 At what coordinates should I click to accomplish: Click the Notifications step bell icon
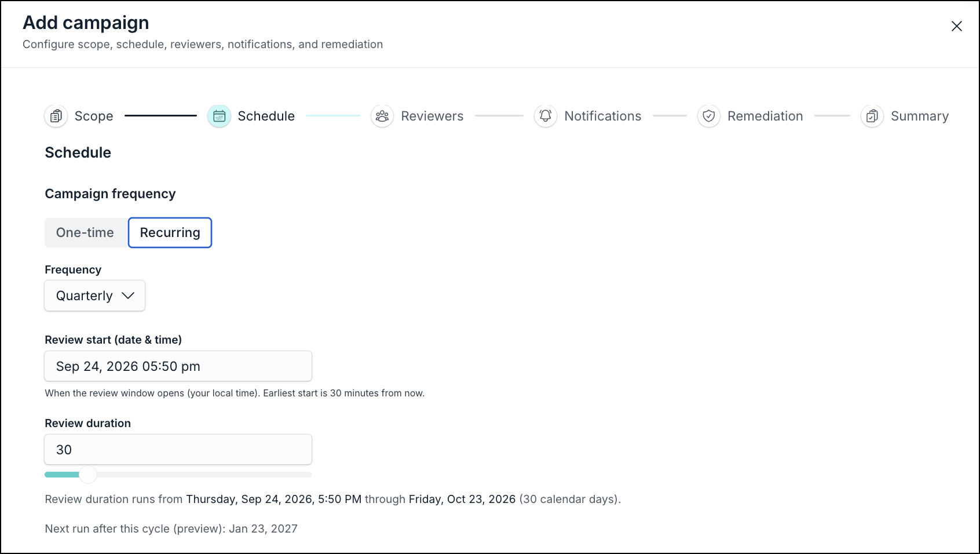coord(546,116)
